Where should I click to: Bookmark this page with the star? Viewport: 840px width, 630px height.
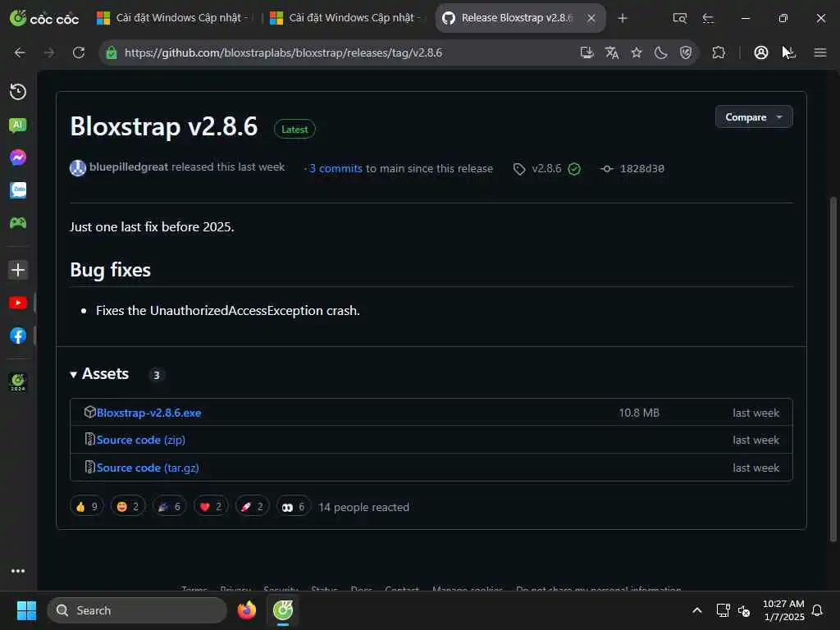point(637,52)
